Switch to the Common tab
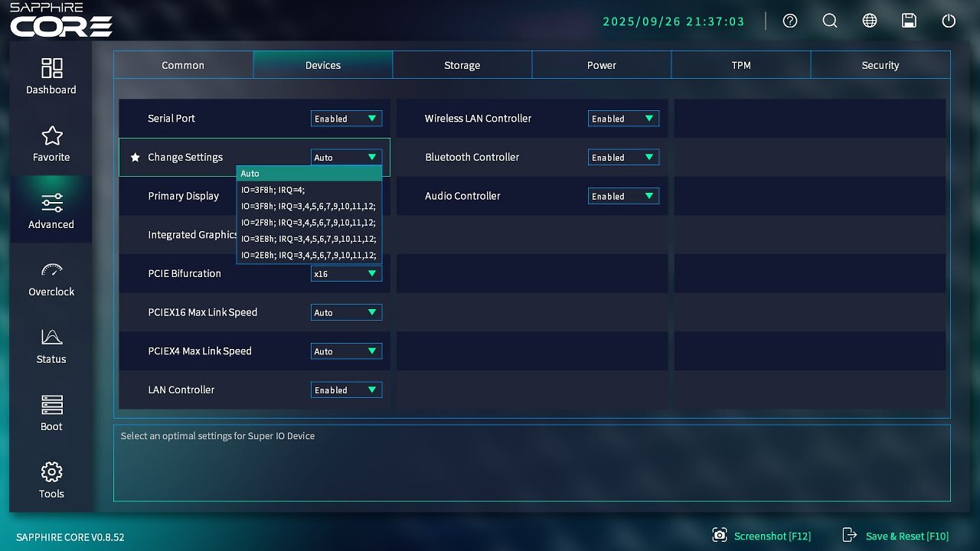Screen dimensions: 980x551 click(183, 65)
